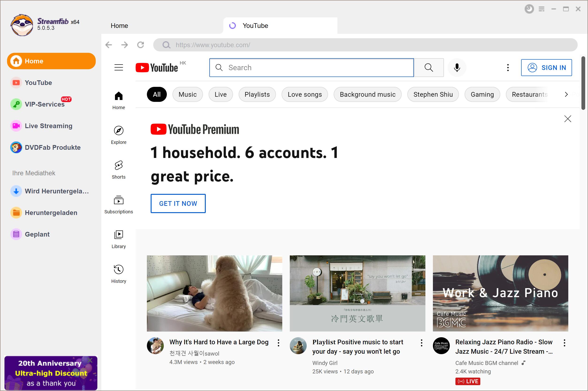Open Live Streaming section
The width and height of the screenshot is (588, 391).
pyautogui.click(x=48, y=126)
